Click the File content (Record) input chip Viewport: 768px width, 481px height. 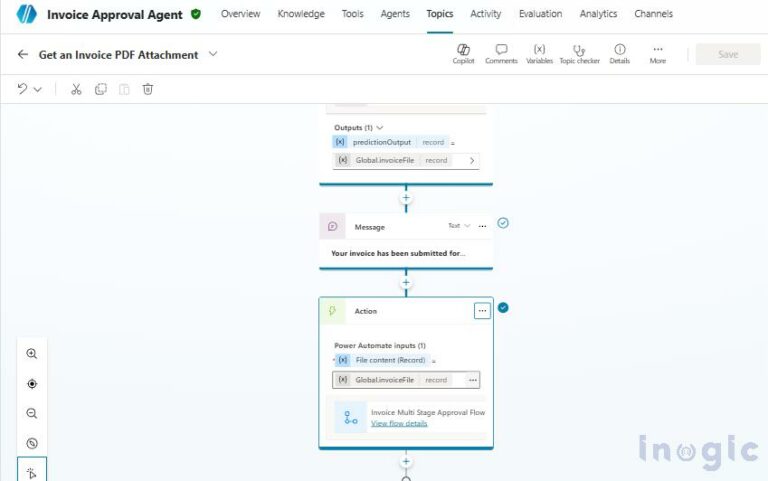383,361
